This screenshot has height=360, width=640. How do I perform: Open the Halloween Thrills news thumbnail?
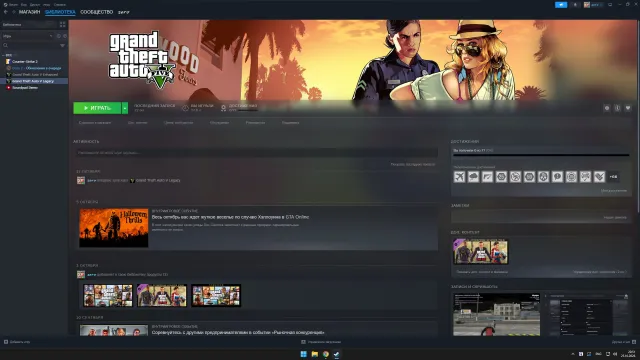pyautogui.click(x=113, y=228)
